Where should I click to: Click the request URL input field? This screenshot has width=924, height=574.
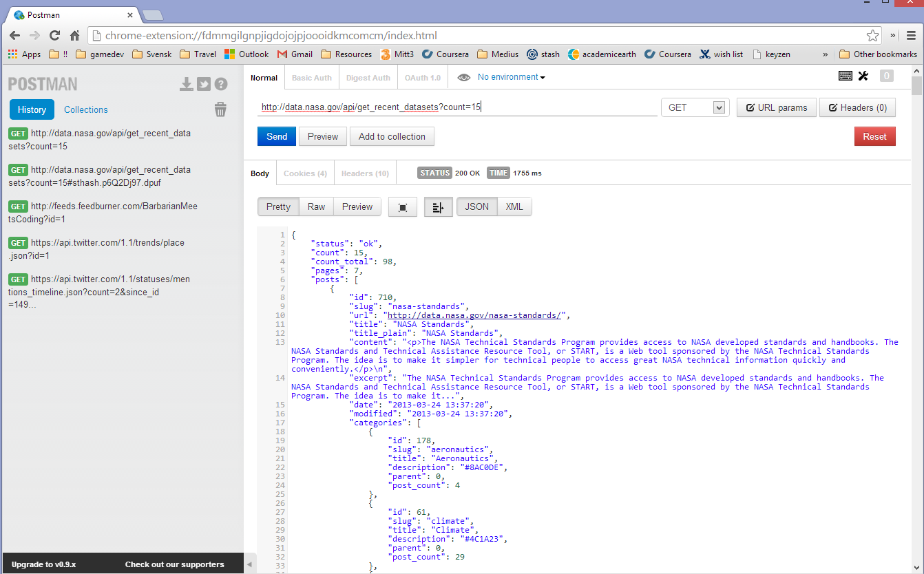pos(457,107)
